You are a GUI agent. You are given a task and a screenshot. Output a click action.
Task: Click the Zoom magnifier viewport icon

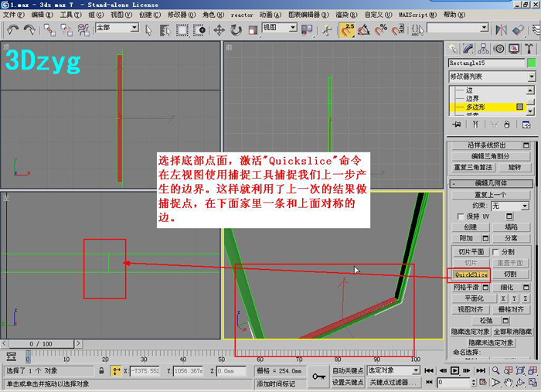[x=496, y=370]
